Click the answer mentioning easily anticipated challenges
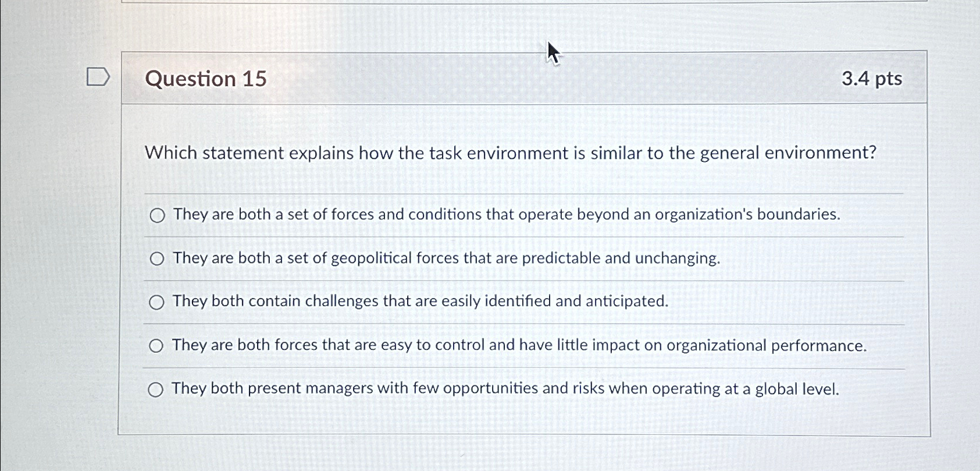This screenshot has height=471, width=980. pos(419,302)
